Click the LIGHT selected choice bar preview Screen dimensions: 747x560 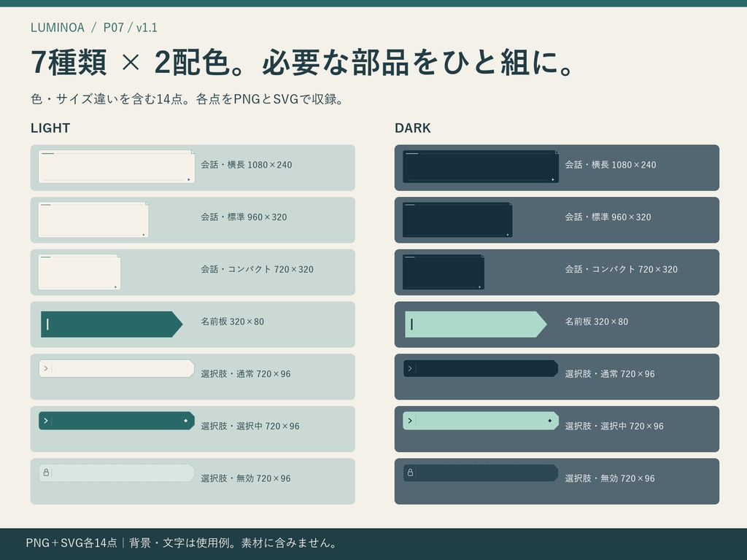click(x=117, y=421)
